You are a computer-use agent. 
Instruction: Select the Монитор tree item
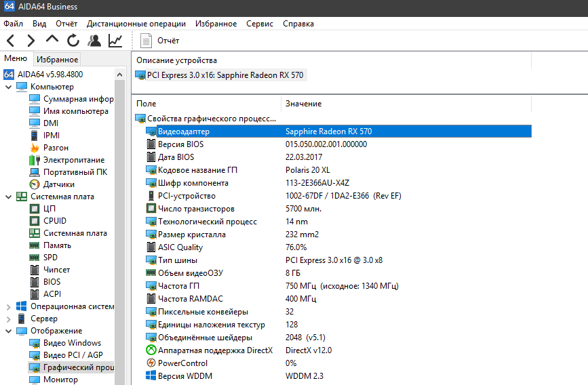(60, 380)
